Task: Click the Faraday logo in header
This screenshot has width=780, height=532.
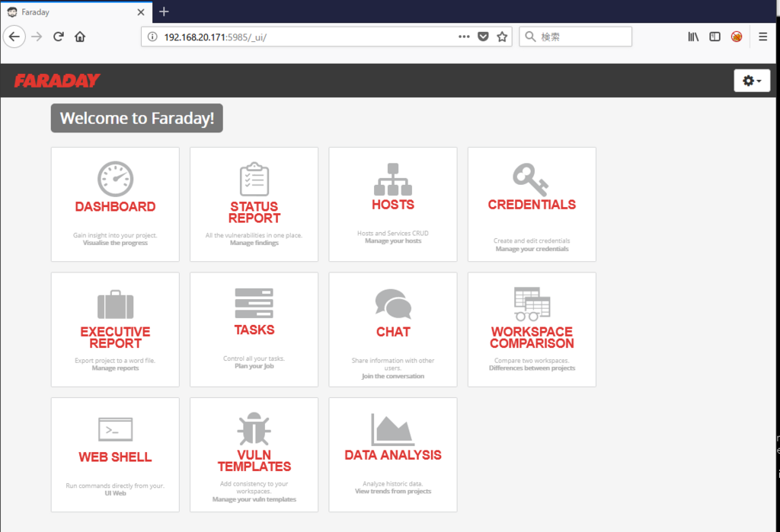Action: point(56,81)
